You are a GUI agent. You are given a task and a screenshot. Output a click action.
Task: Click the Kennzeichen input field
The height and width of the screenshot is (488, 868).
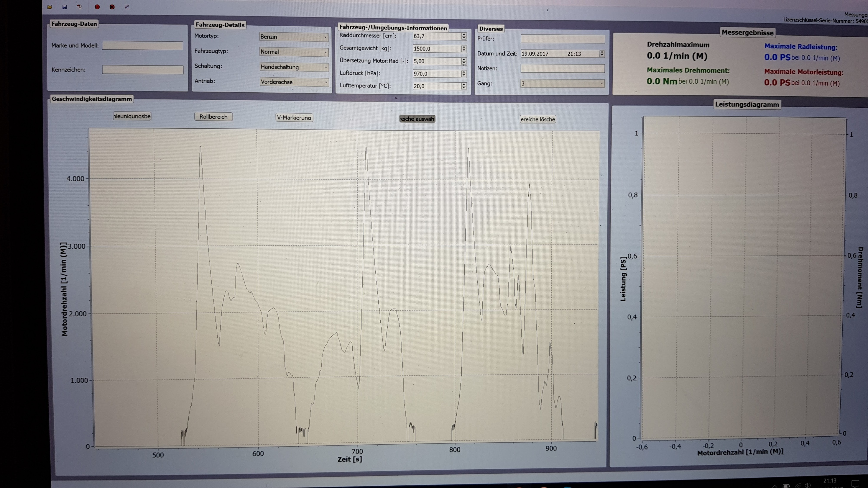[x=143, y=70]
